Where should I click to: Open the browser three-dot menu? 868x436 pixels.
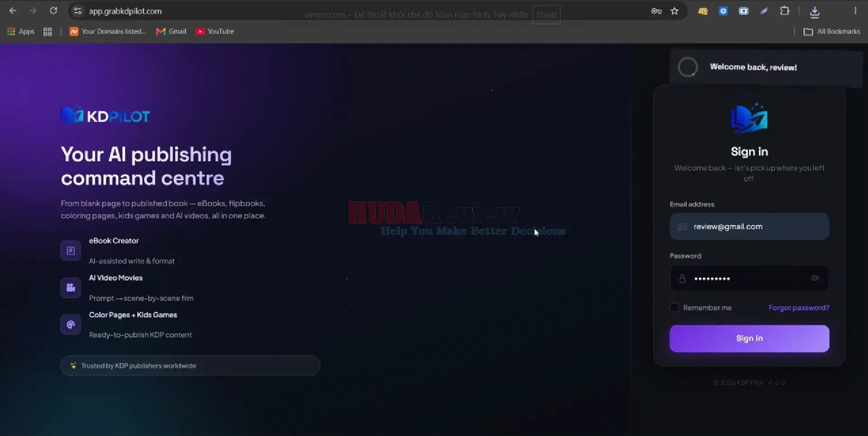855,10
